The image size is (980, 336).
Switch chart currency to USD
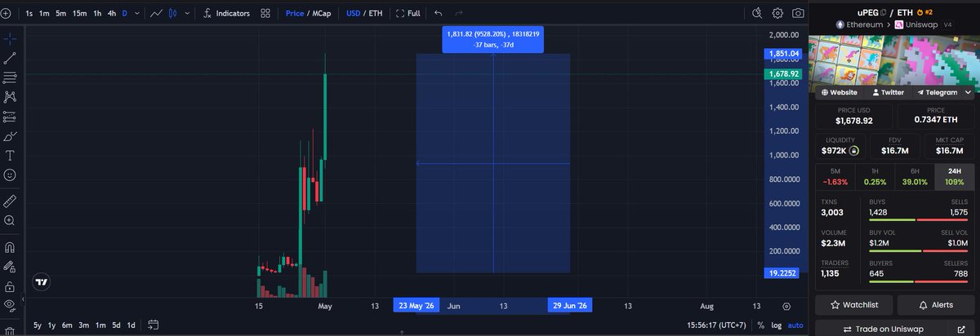pyautogui.click(x=353, y=14)
